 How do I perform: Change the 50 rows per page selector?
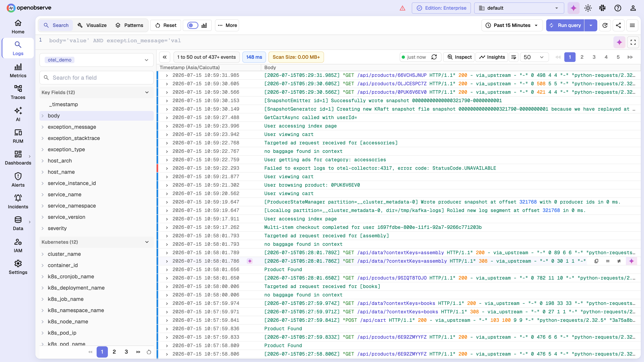point(534,57)
